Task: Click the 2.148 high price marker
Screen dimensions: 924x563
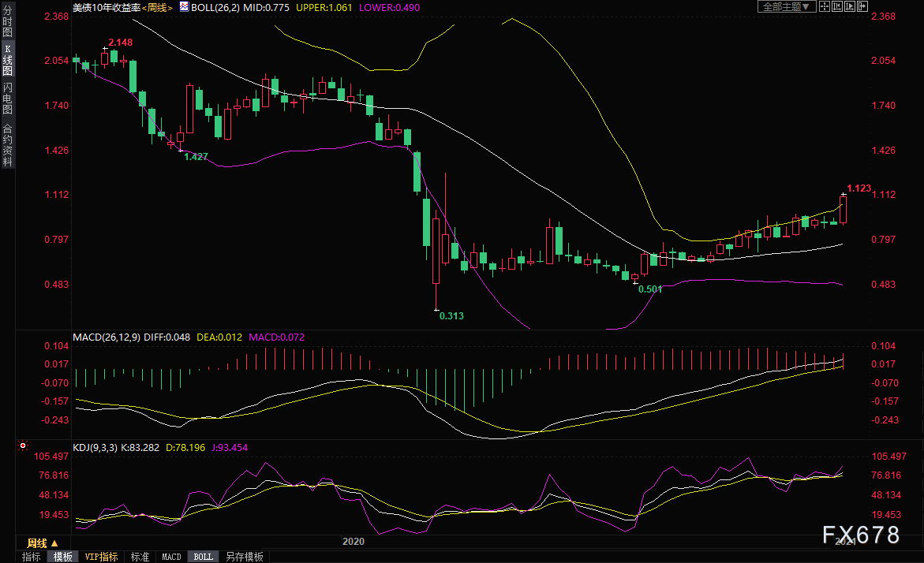Action: coord(120,43)
